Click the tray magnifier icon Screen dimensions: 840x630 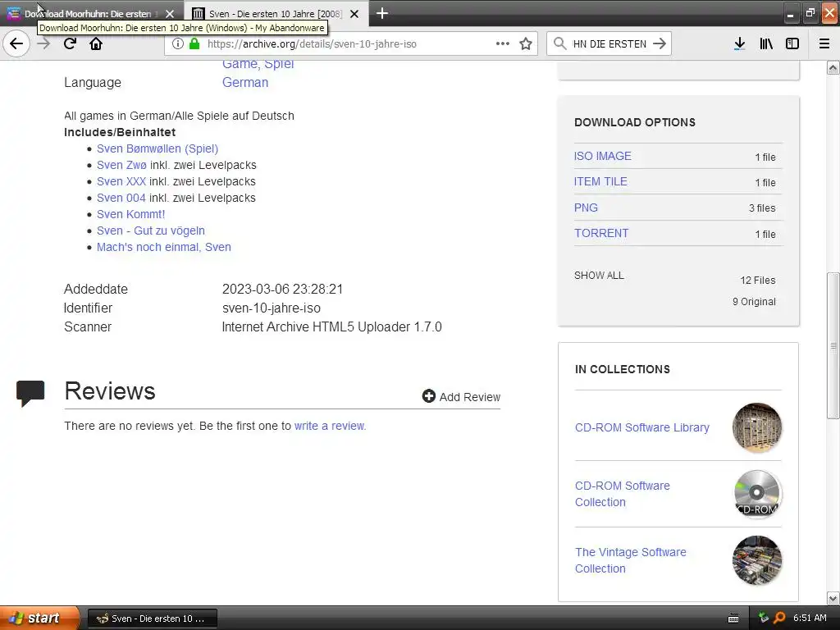coord(779,618)
